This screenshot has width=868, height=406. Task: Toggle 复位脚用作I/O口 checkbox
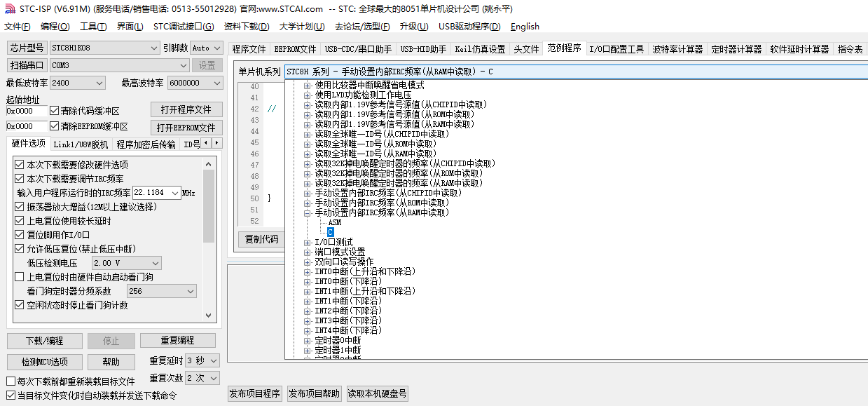[x=20, y=235]
